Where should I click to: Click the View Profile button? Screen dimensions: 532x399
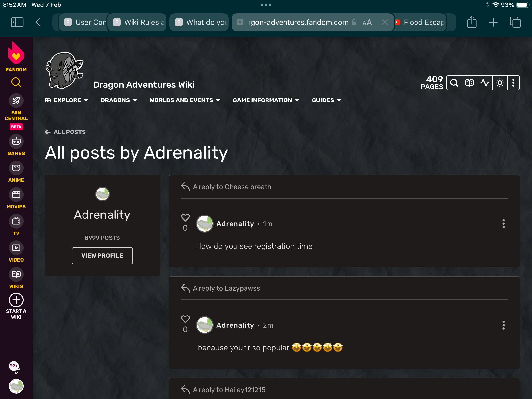point(102,256)
